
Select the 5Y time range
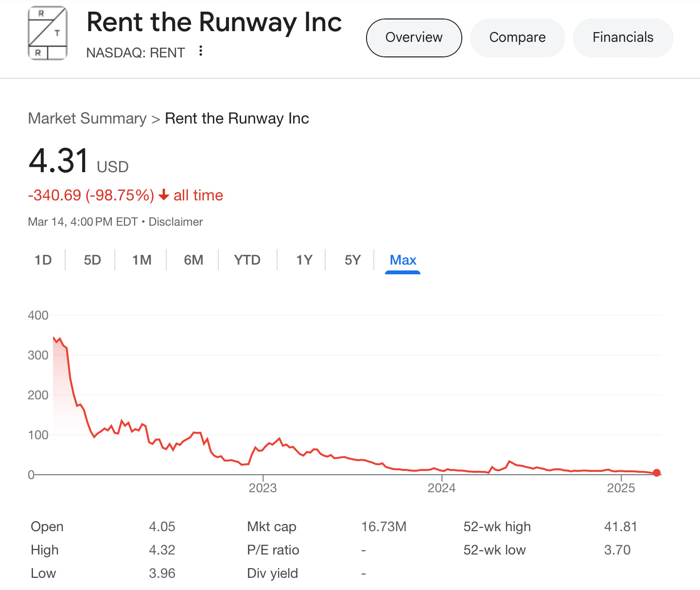pos(353,260)
